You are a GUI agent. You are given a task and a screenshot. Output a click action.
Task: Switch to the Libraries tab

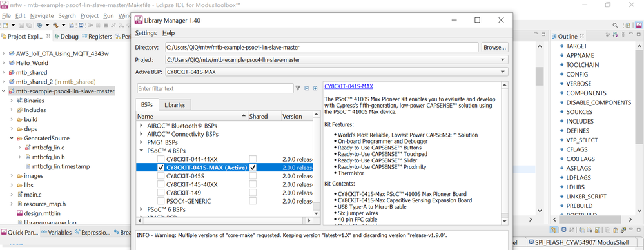pyautogui.click(x=175, y=105)
